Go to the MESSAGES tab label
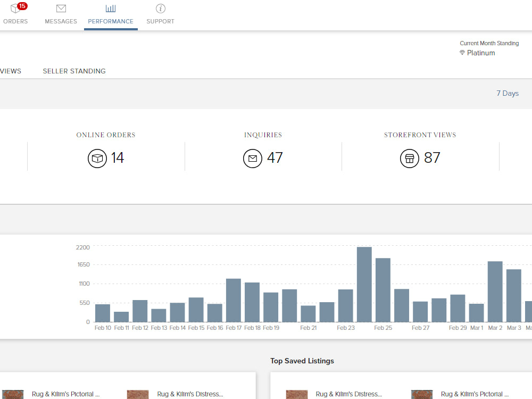 pos(61,21)
